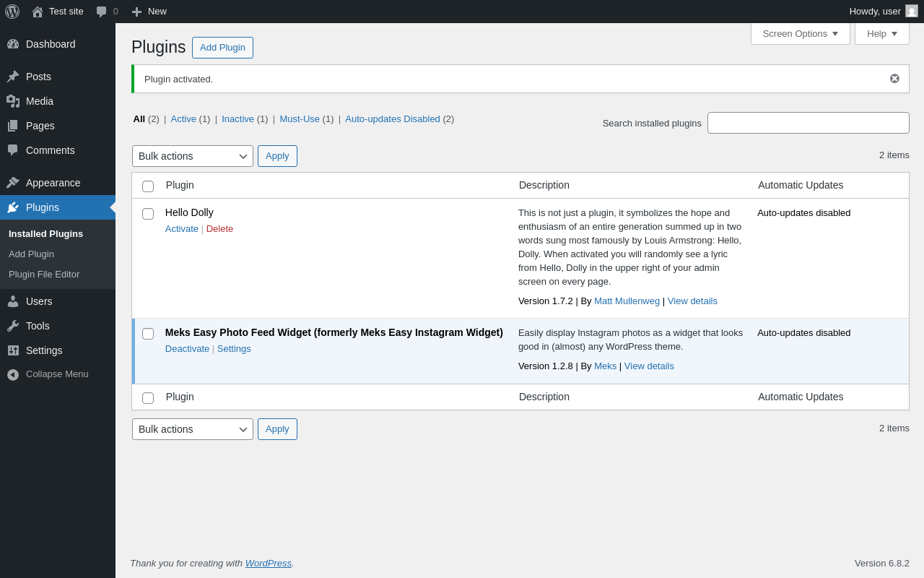The height and width of the screenshot is (578, 924).
Task: Filter by Must-Use plugins
Action: coord(300,119)
